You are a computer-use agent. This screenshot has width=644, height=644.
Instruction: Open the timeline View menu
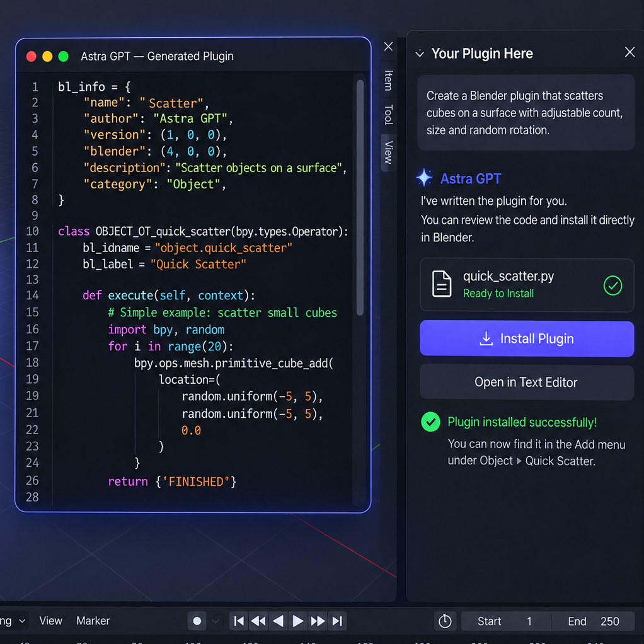coord(50,621)
